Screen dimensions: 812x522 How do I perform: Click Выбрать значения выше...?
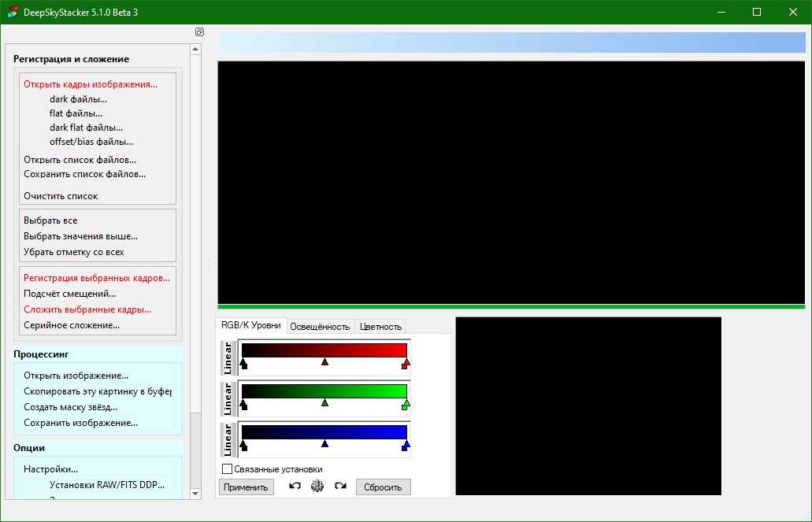(x=81, y=236)
